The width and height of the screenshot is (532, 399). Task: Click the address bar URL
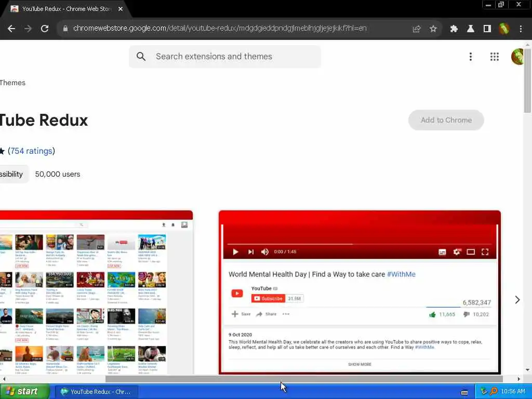click(x=220, y=28)
